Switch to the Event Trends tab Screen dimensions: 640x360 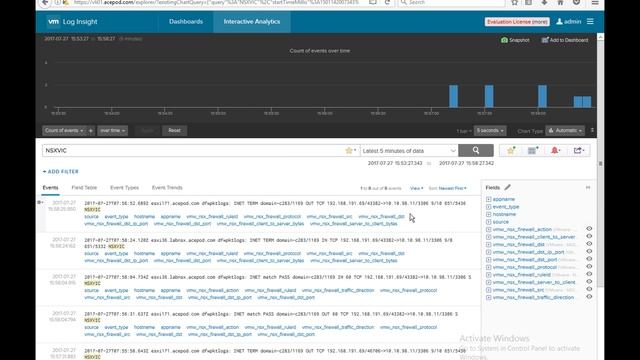coord(167,188)
